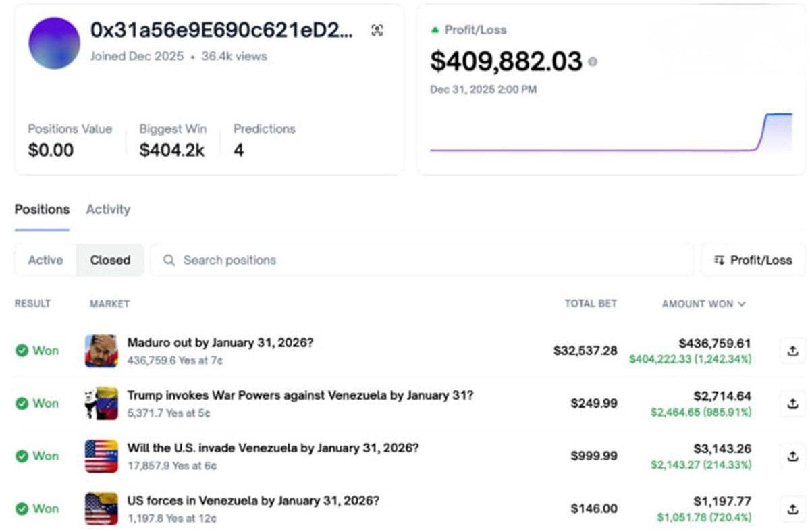Click the search magnifier icon
This screenshot has width=810, height=532.
(169, 260)
